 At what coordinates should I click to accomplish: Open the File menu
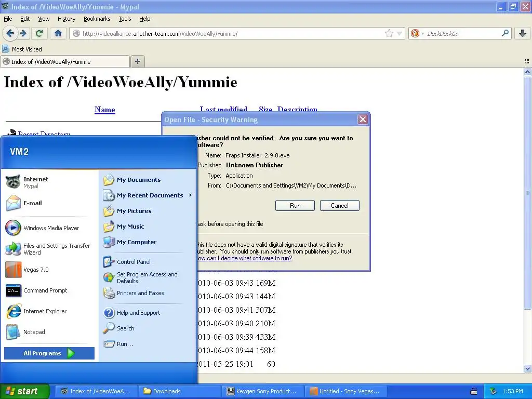tap(8, 19)
